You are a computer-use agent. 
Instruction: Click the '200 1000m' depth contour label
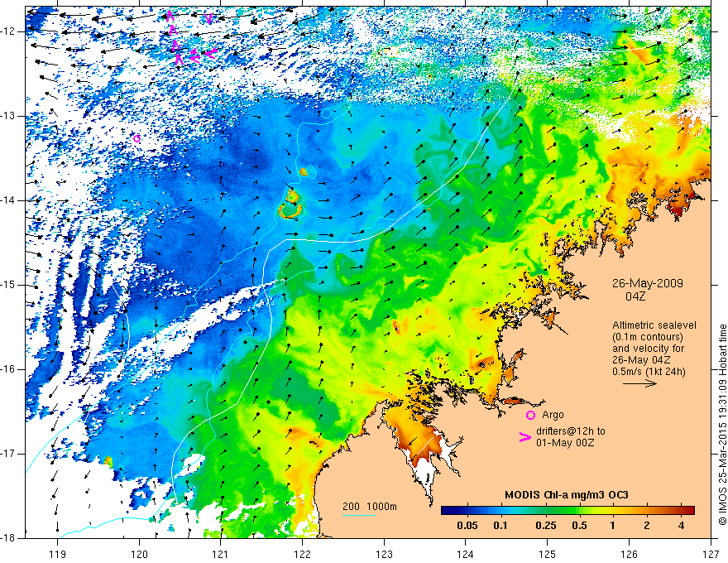coord(370,507)
